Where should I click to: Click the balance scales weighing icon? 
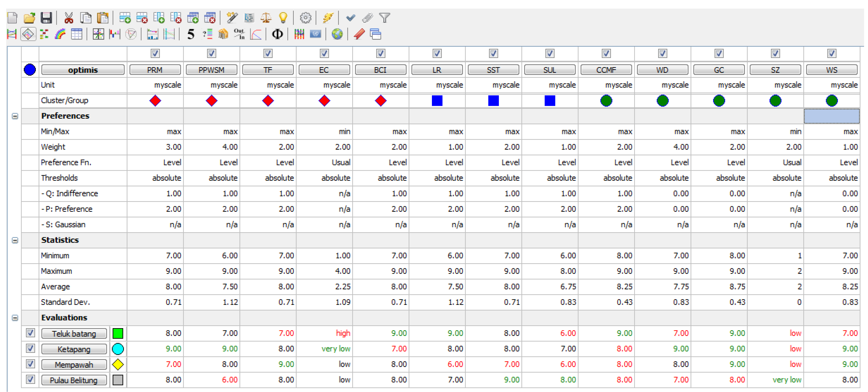coord(266,18)
